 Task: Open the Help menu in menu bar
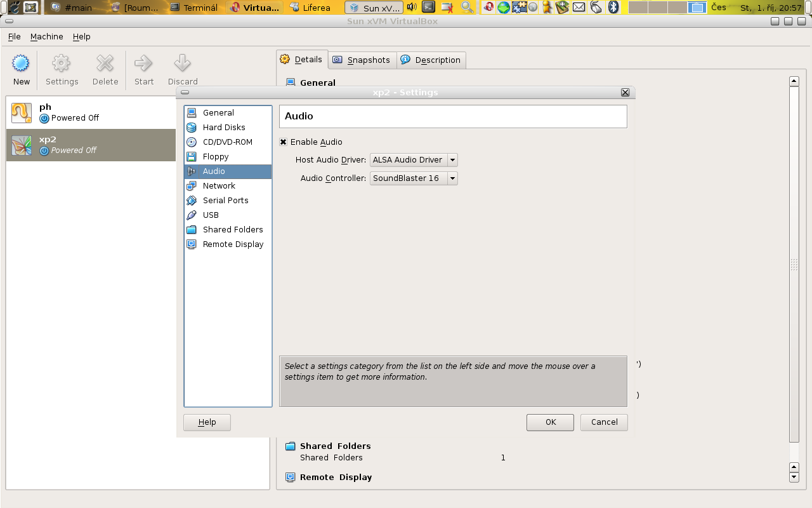[x=82, y=37]
